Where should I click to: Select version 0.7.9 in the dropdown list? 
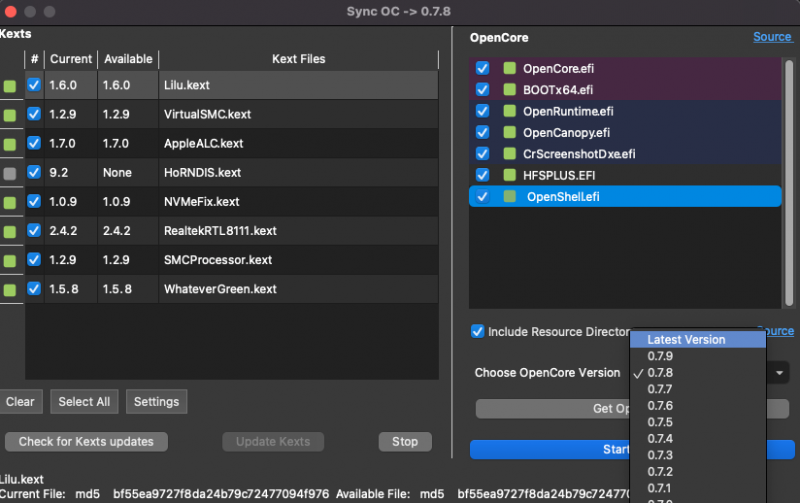(x=660, y=356)
